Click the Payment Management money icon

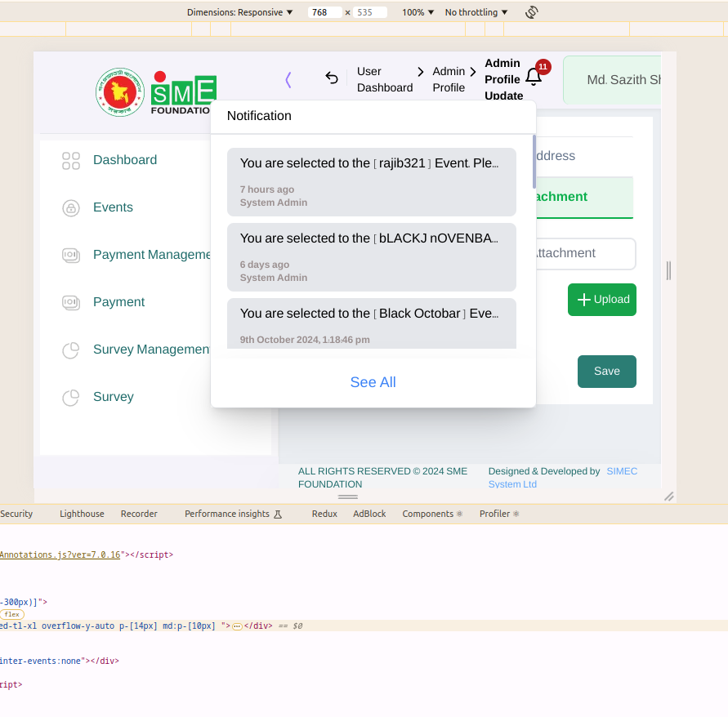[71, 255]
